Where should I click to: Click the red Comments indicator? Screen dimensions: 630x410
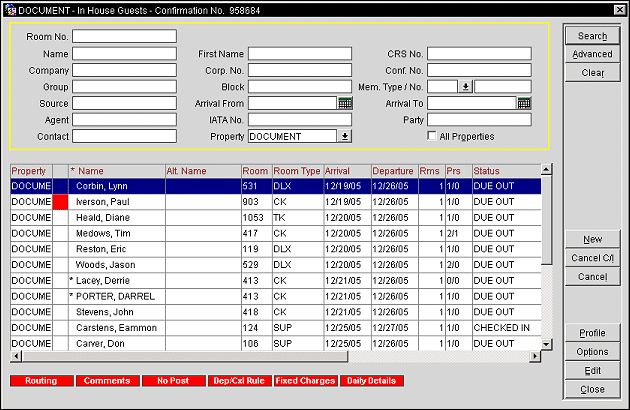(x=107, y=381)
